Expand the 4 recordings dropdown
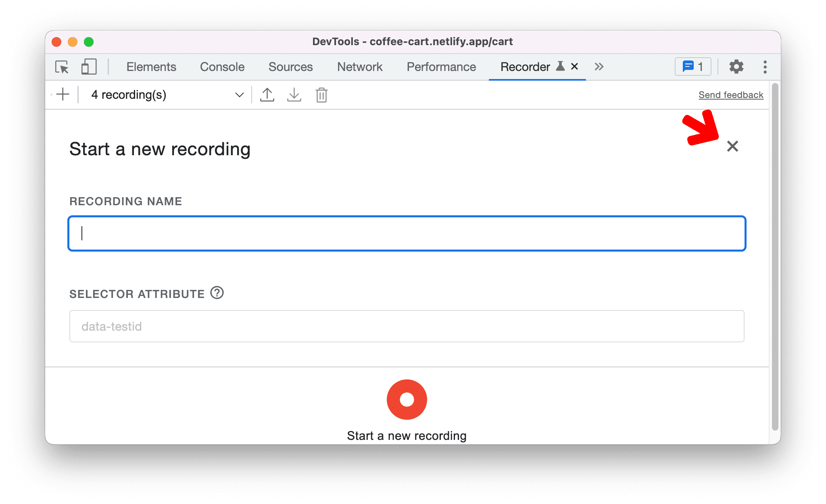Screen dimensions: 826x504 (x=238, y=95)
